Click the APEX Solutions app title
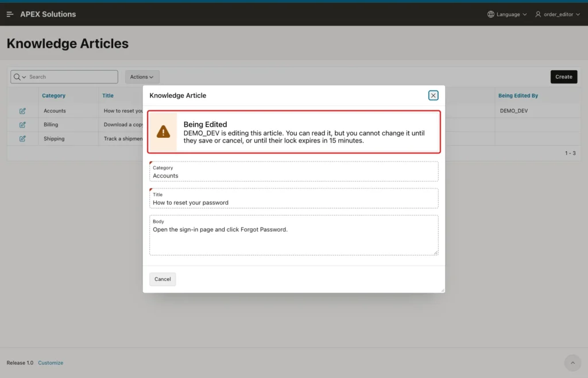This screenshot has height=378, width=588. coord(48,14)
